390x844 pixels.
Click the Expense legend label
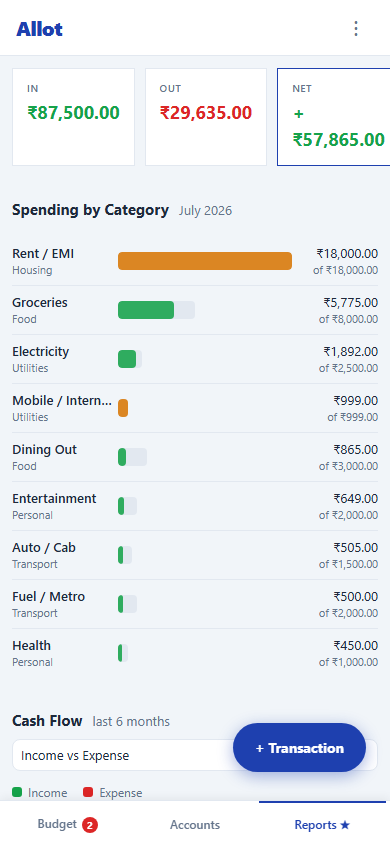click(x=121, y=793)
